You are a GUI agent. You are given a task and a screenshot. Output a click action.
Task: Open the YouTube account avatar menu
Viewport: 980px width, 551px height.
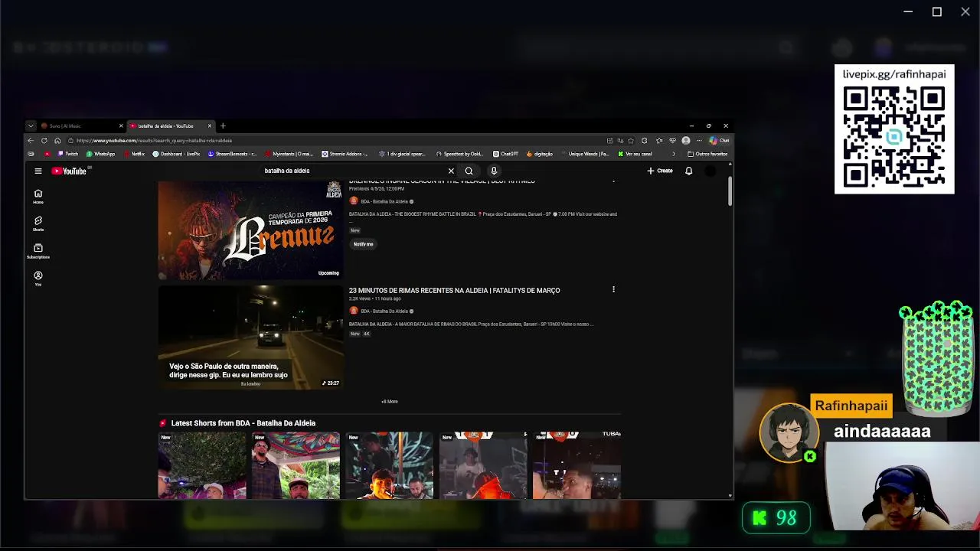click(x=710, y=171)
